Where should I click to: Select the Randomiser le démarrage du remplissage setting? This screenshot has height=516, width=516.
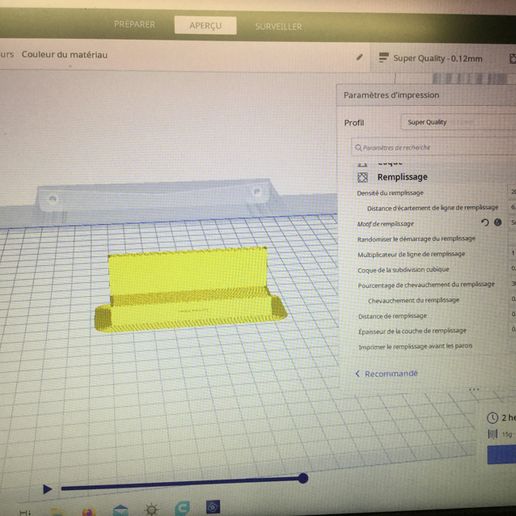(416, 239)
